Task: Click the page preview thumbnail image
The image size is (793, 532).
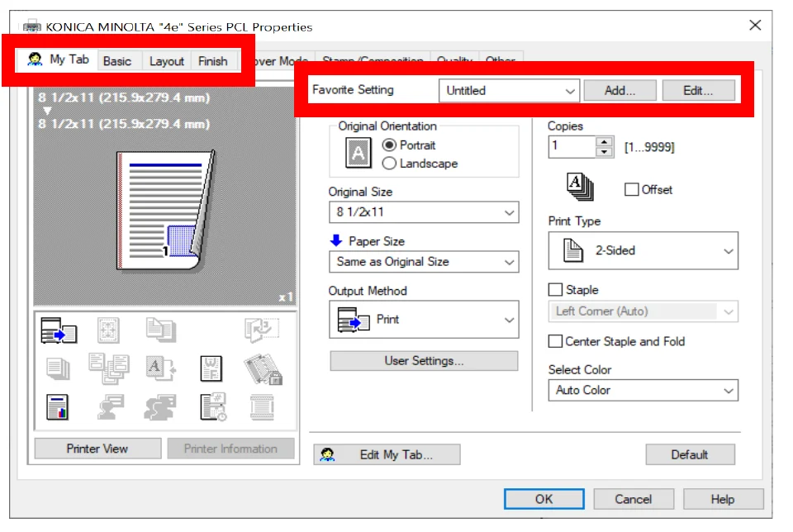Action: 166,211
